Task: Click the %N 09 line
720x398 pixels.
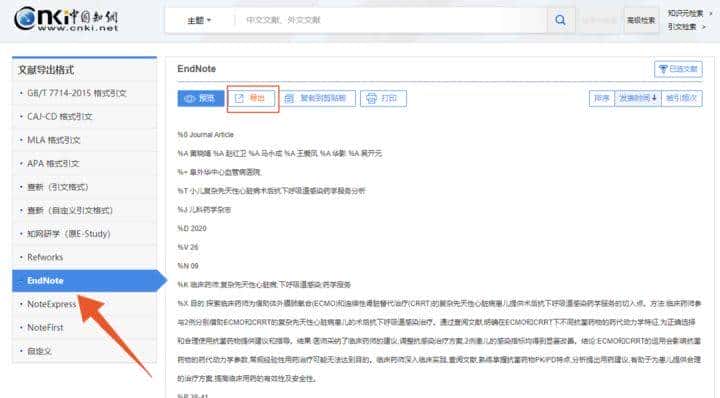Action: click(x=188, y=266)
